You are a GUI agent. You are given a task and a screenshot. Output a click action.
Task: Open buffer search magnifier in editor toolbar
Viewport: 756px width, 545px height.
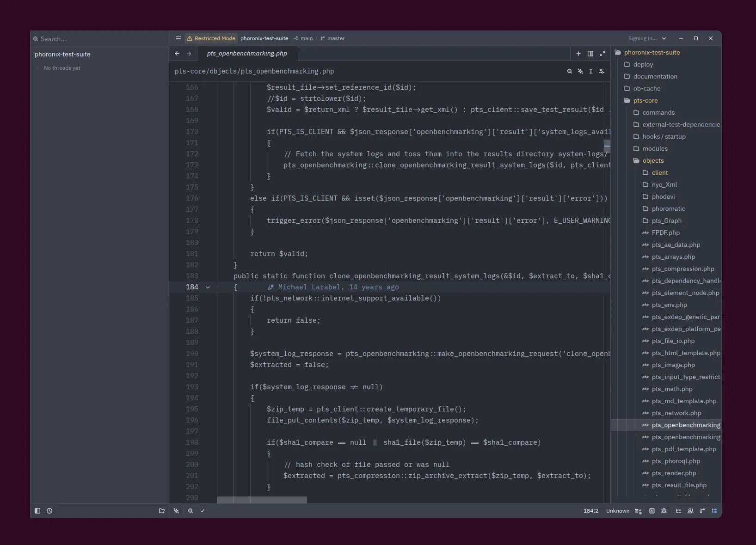coord(569,71)
